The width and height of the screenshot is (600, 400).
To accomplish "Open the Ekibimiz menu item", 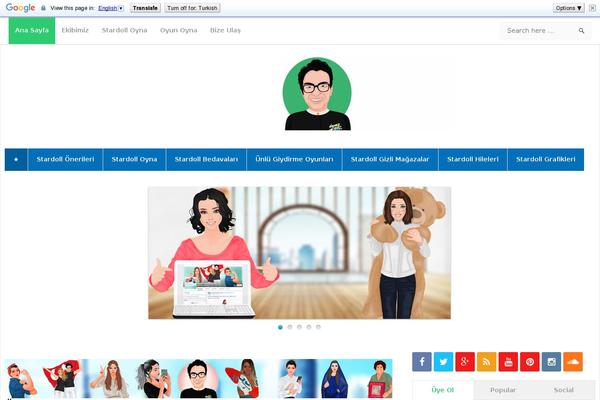I will 75,30.
